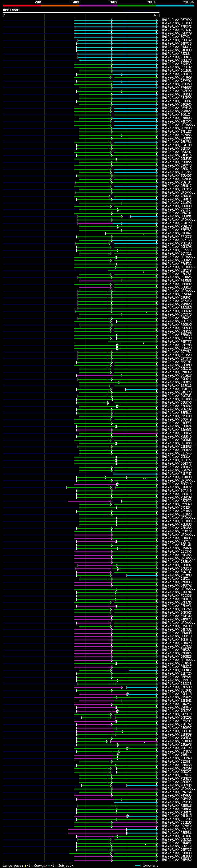Select the UniRef100_P74667 label
Screen dimensions: 197x868
(x=177, y=88)
